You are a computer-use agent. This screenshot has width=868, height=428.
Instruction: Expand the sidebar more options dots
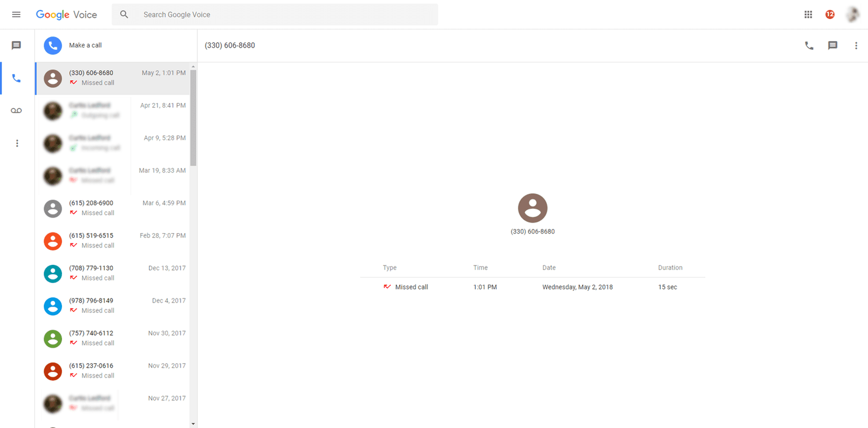click(17, 143)
